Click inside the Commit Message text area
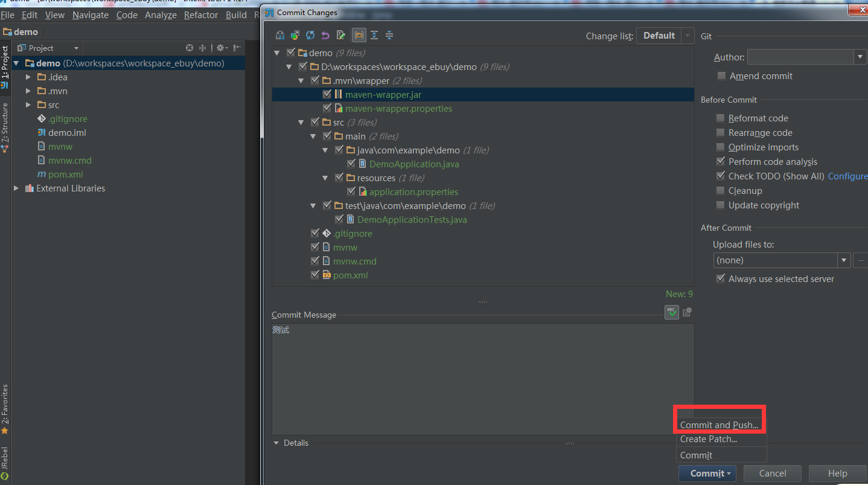 (x=483, y=379)
